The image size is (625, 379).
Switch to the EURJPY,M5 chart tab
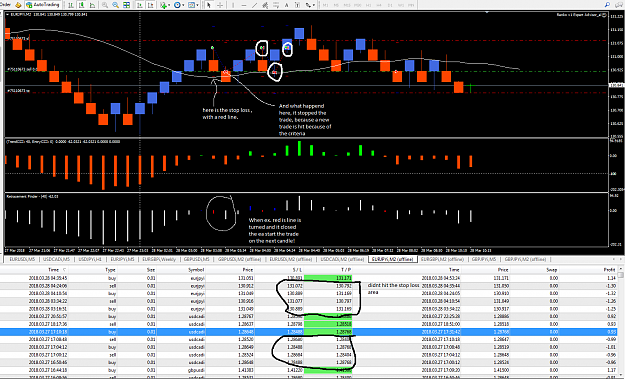coord(122,259)
